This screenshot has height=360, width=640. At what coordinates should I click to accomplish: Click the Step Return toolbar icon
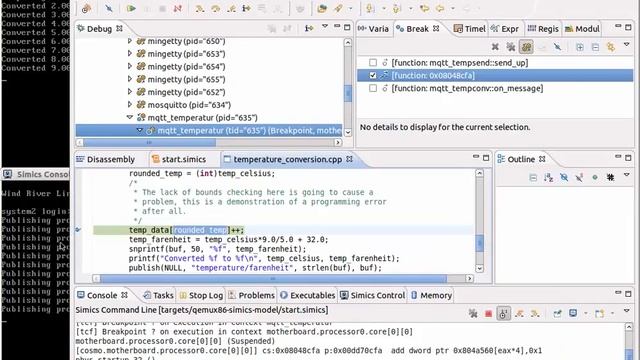(231, 8)
